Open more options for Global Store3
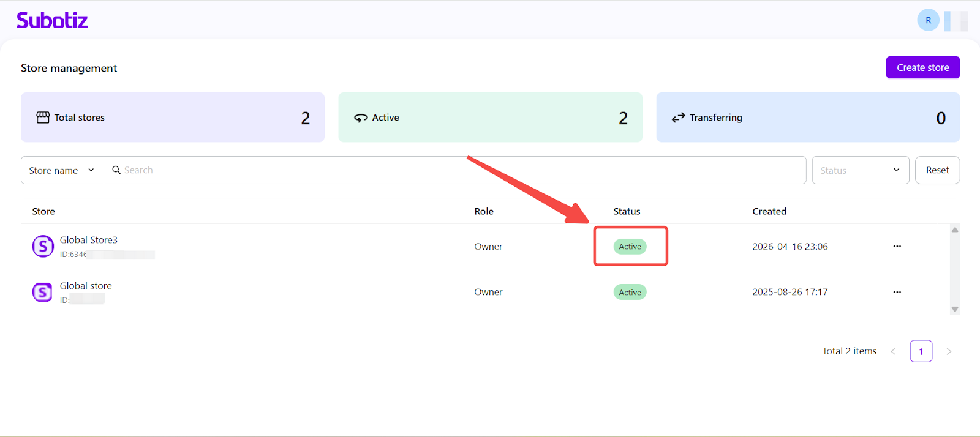Viewport: 980px width, 437px height. [897, 246]
